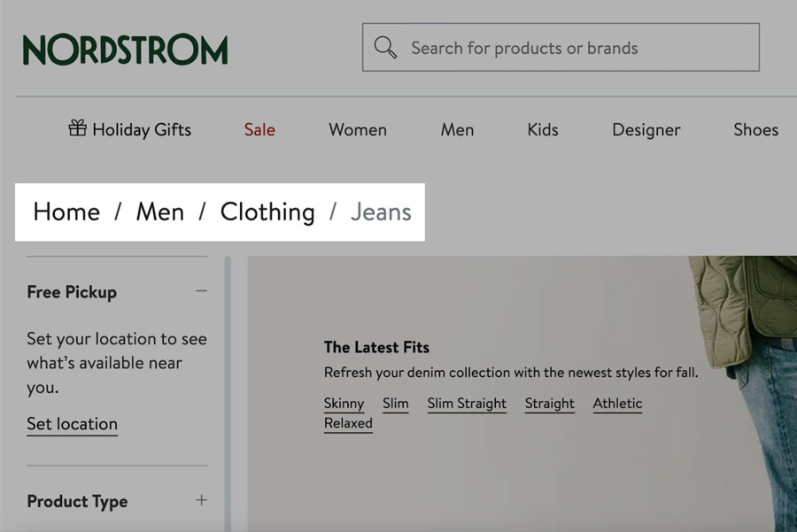This screenshot has width=797, height=532.
Task: Go to Home in the breadcrumb
Action: pyautogui.click(x=66, y=212)
